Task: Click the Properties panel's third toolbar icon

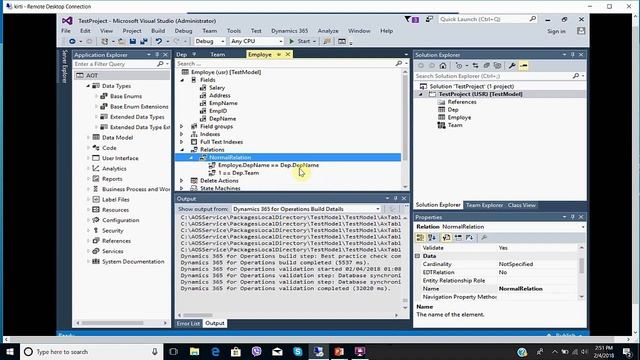Action: [x=446, y=238]
